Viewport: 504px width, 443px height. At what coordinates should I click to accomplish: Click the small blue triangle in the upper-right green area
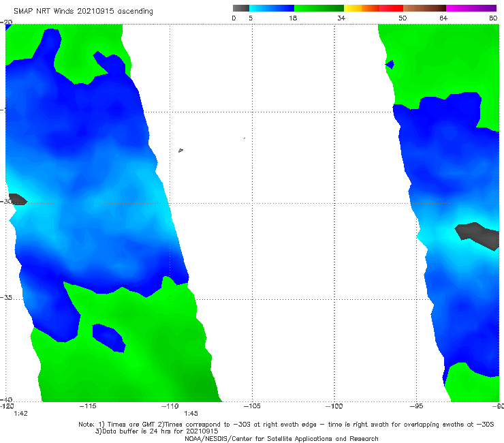(390, 64)
